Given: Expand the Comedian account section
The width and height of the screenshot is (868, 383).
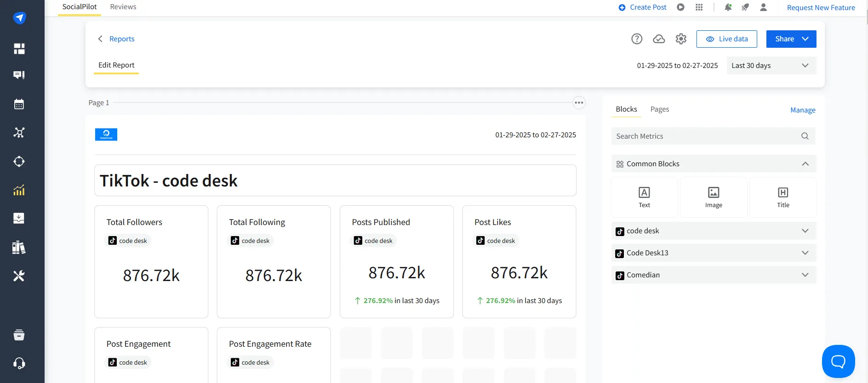Looking at the screenshot, I should [714, 275].
